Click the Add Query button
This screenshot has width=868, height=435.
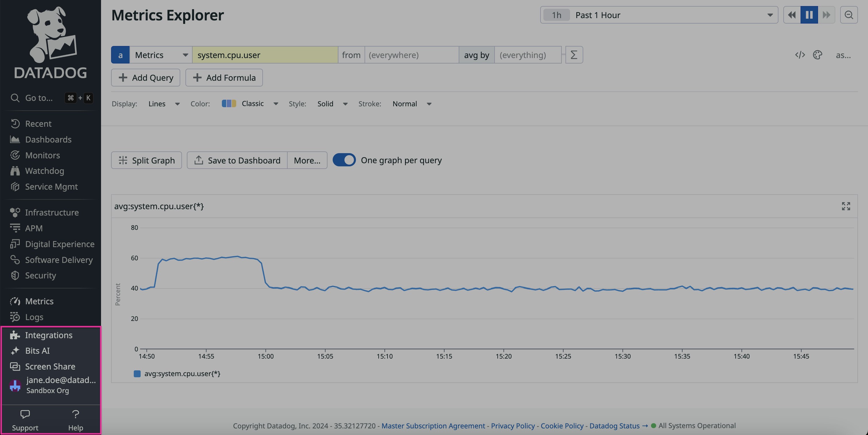(x=146, y=78)
